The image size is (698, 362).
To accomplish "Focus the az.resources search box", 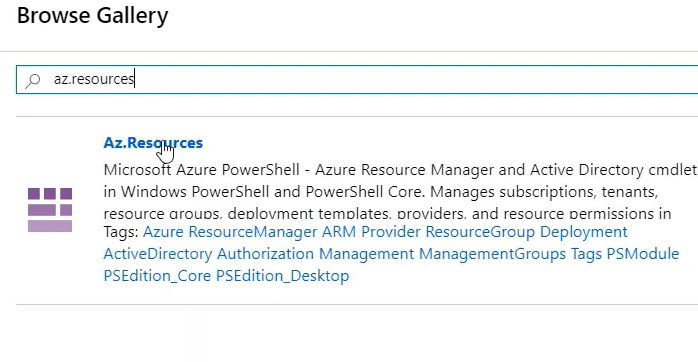I will click(357, 79).
